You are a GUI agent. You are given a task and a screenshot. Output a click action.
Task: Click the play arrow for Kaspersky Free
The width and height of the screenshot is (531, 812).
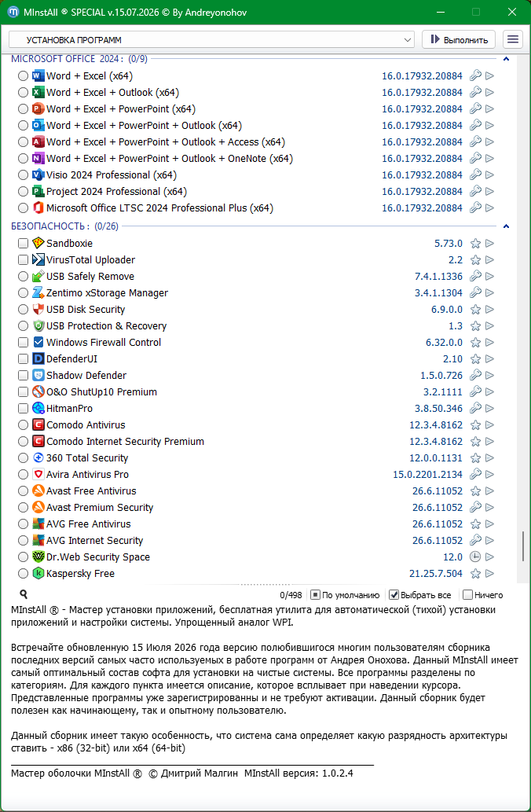click(x=489, y=574)
